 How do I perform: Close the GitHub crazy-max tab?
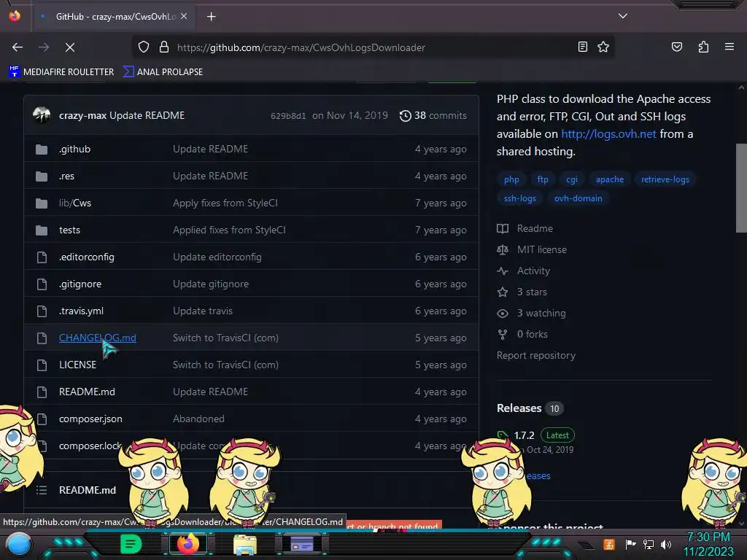click(184, 16)
